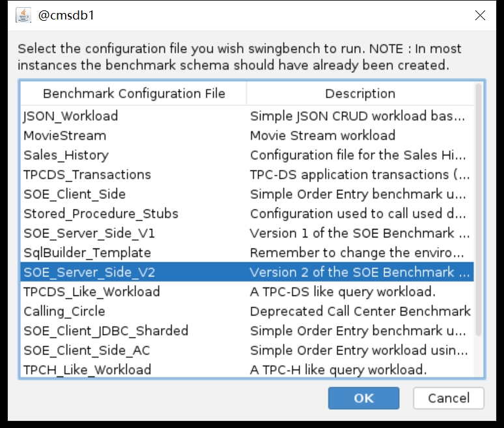The height and width of the screenshot is (428, 504).
Task: Choose MovieStream from the list
Action: coord(64,136)
